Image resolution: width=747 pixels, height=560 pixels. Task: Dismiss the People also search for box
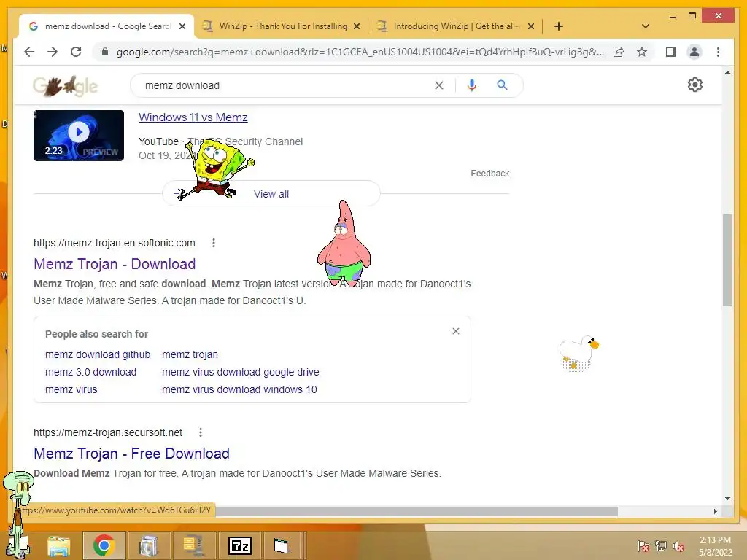(456, 331)
